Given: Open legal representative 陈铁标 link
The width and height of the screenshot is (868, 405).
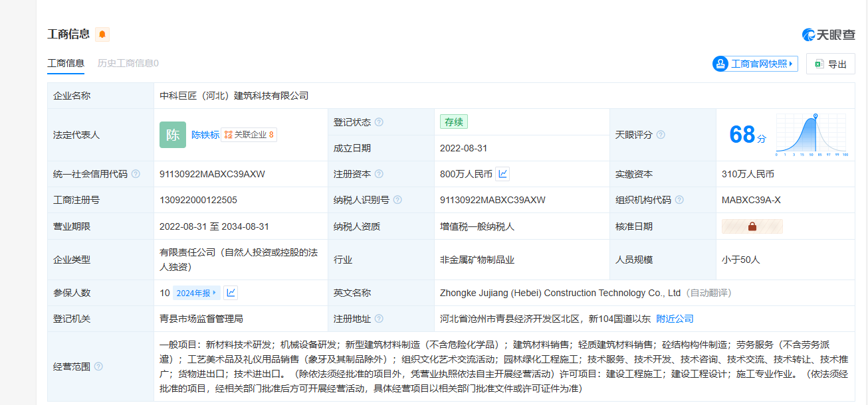Looking at the screenshot, I should click(x=205, y=135).
